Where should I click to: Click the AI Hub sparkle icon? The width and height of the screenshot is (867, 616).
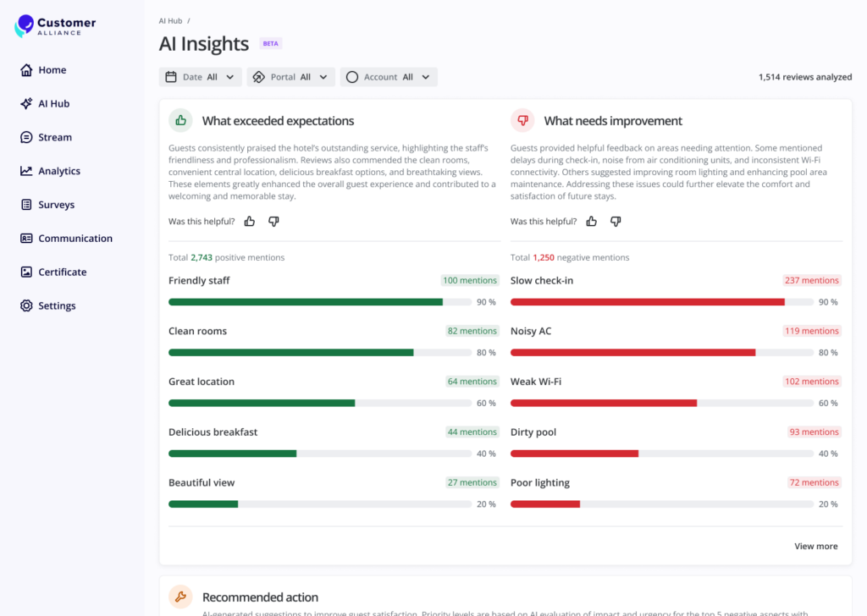coord(26,104)
